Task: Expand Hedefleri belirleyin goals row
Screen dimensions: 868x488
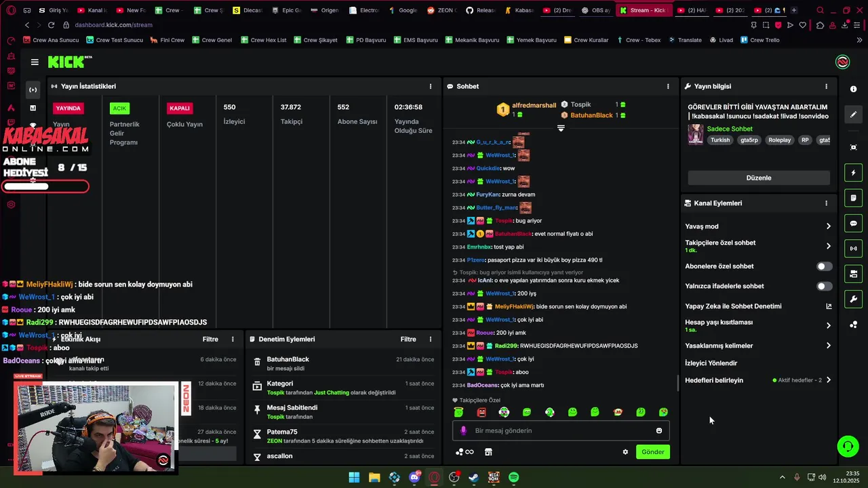Action: pos(758,380)
